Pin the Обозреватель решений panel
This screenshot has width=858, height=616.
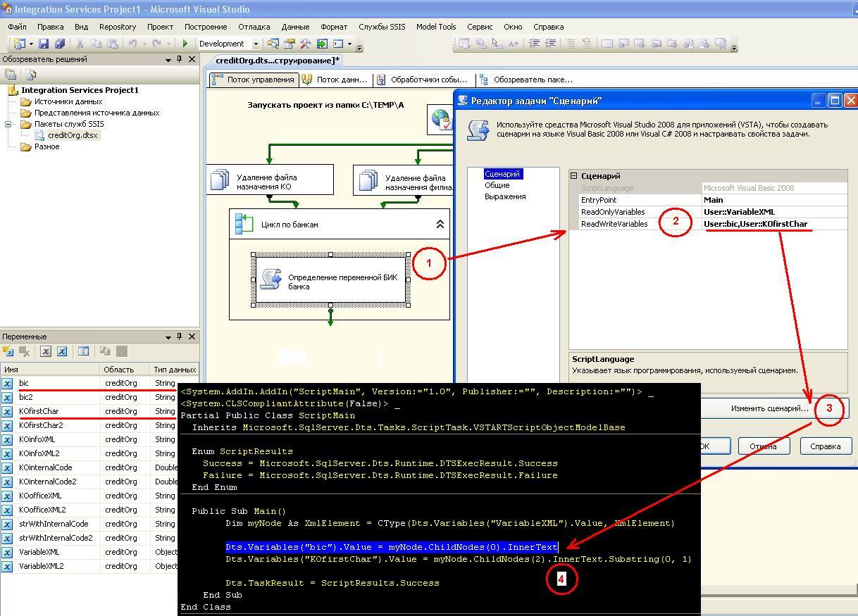(180, 60)
